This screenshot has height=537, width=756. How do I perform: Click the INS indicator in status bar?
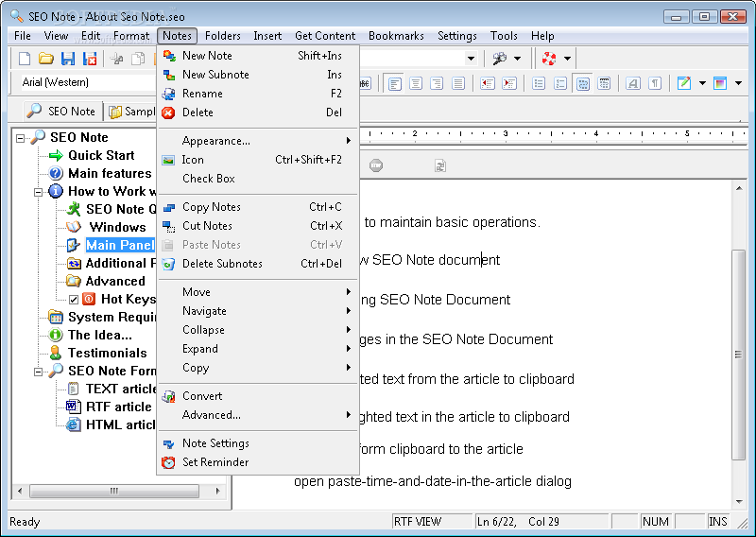click(x=717, y=522)
